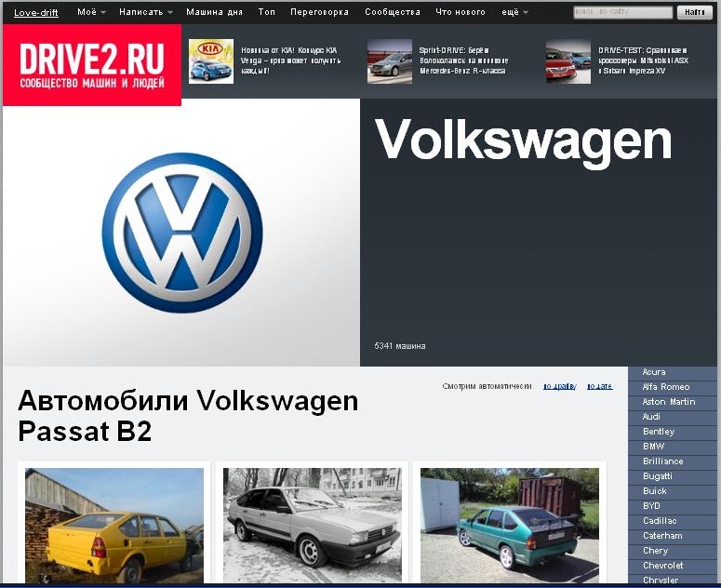Read the Sprint-DRIVE Mercedes article

coord(464,60)
